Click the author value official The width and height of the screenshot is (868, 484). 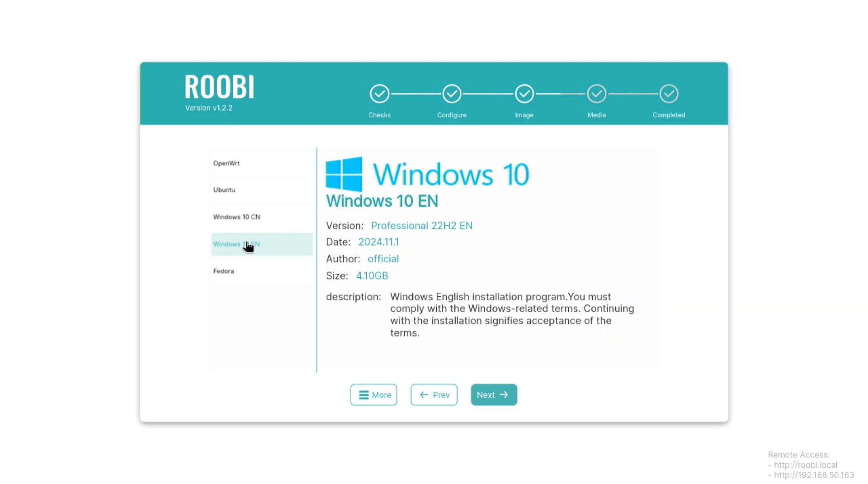pos(383,259)
